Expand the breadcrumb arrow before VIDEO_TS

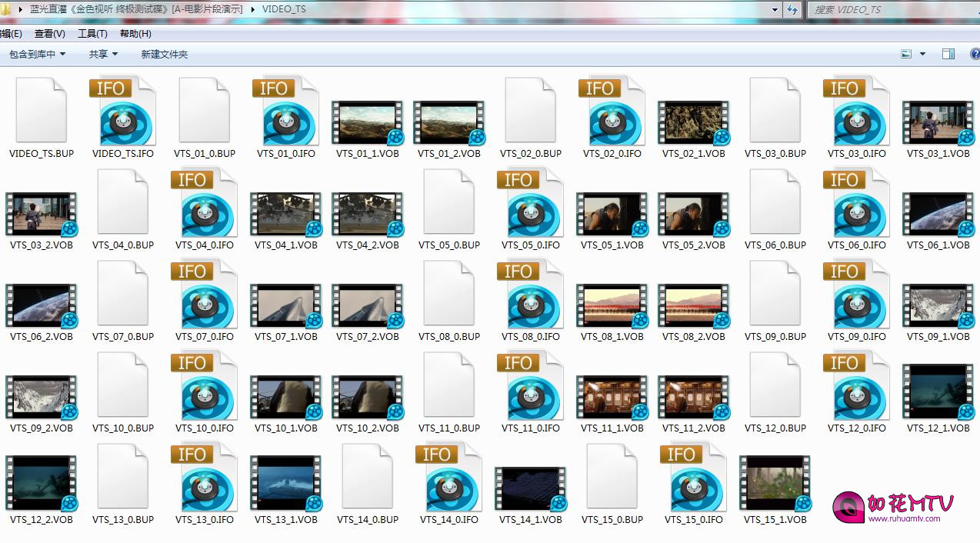coord(254,9)
